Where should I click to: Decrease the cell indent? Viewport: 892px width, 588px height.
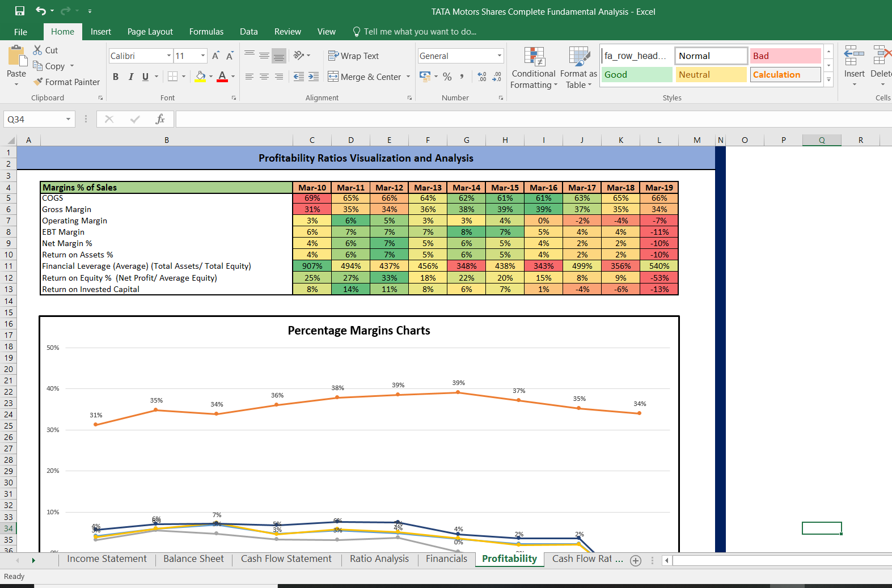click(299, 77)
